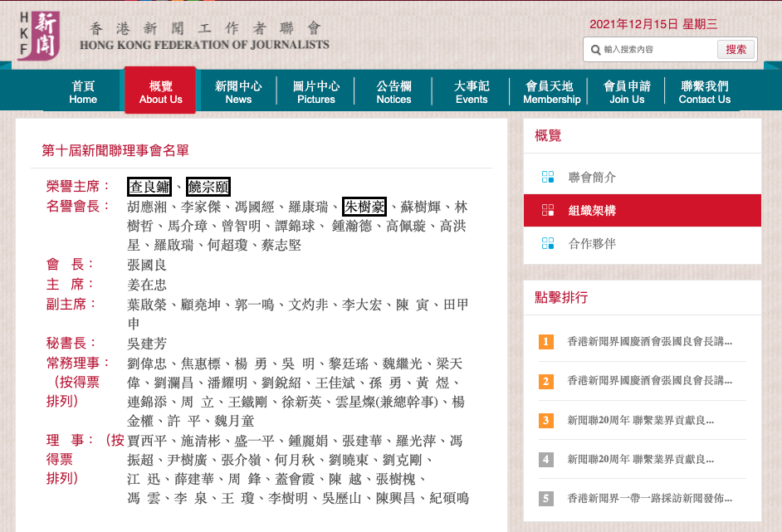Click the search magnifier icon
Screen dimensions: 782x532
click(595, 50)
